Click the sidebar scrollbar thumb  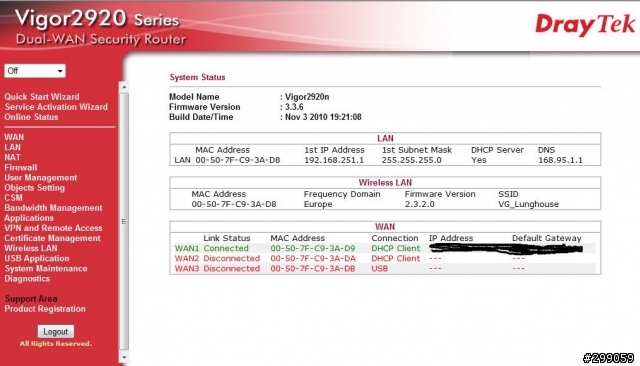[x=124, y=222]
